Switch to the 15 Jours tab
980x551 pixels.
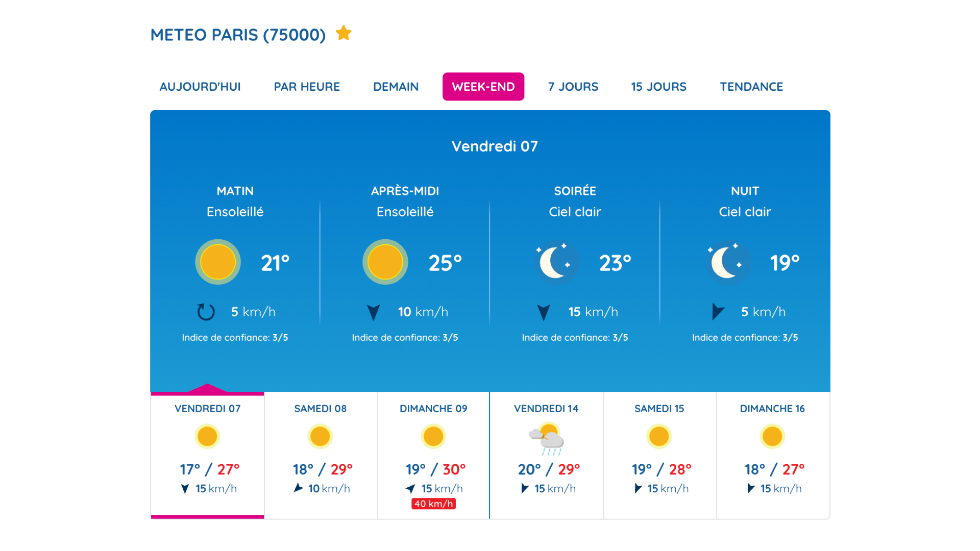[x=659, y=87]
